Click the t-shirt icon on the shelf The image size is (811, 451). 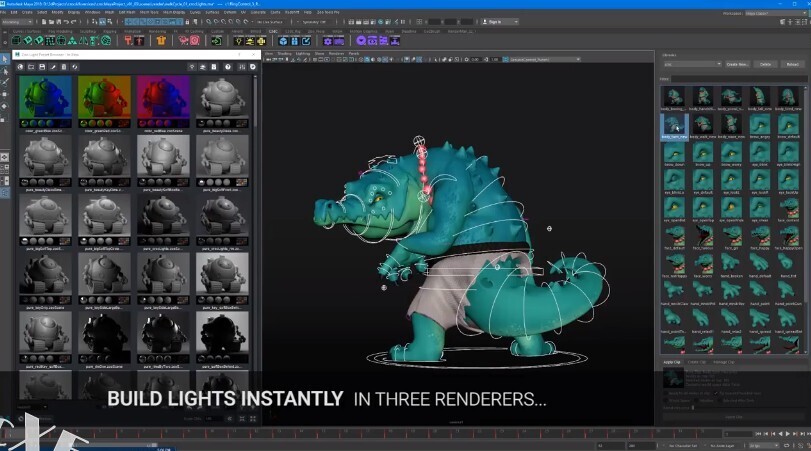[161, 41]
